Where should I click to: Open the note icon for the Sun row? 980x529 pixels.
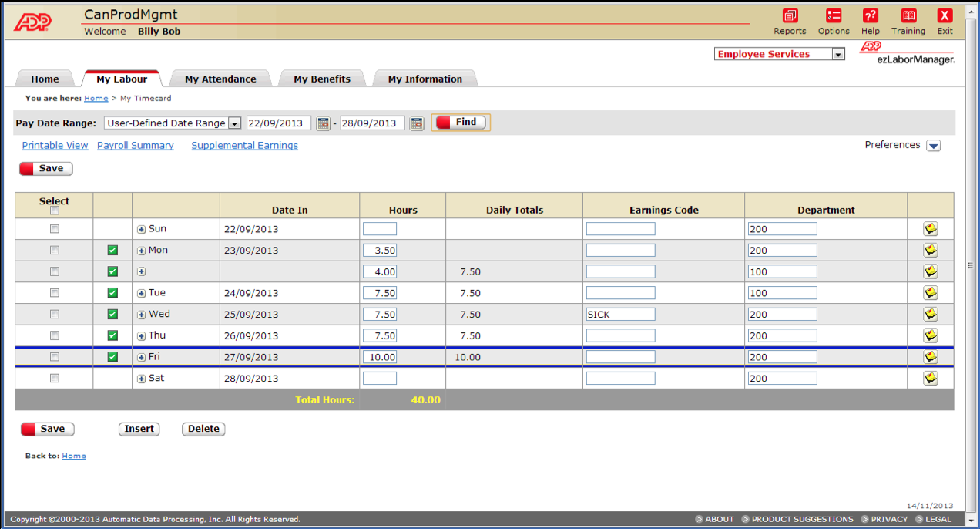(931, 229)
